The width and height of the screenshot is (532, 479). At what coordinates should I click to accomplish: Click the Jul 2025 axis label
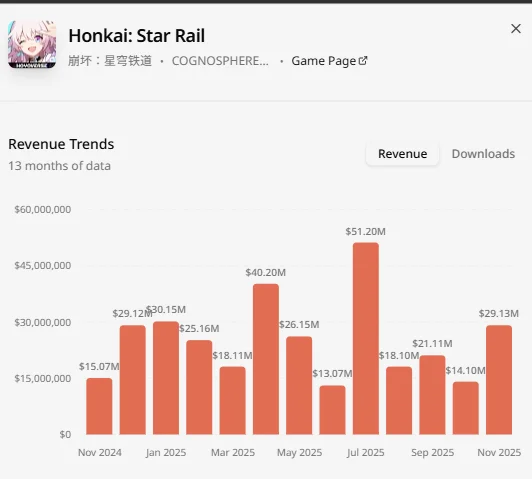click(x=365, y=453)
